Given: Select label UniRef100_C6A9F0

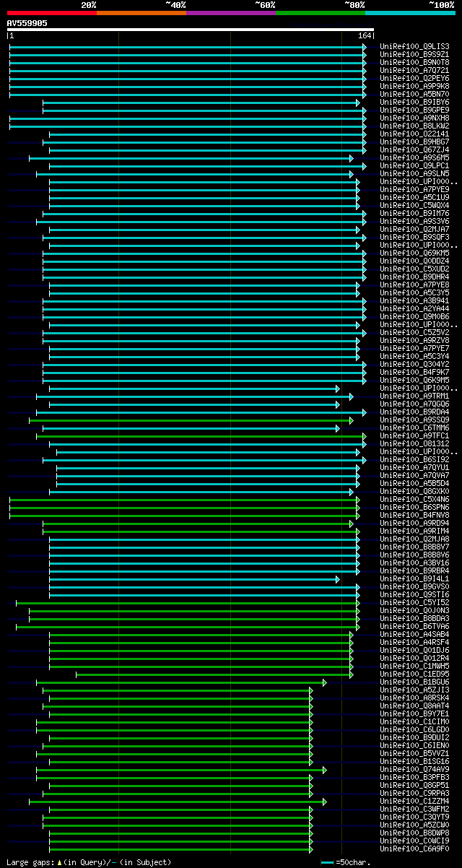Looking at the screenshot, I should pos(415,849).
